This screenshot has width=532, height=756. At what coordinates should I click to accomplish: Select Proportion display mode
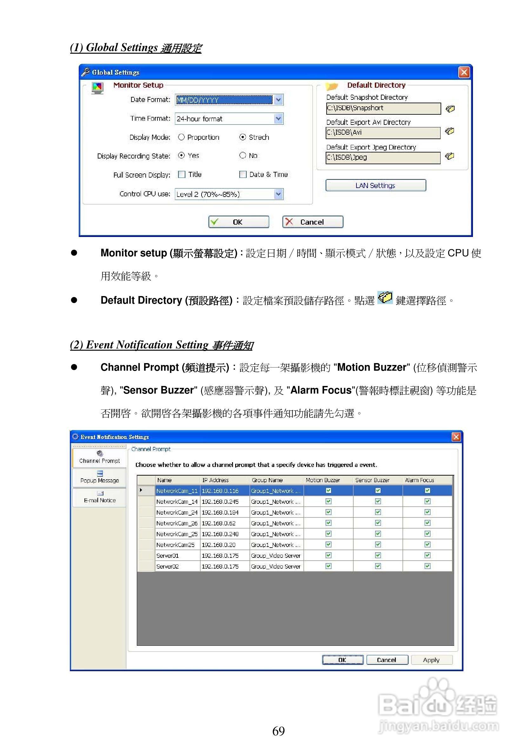[181, 137]
